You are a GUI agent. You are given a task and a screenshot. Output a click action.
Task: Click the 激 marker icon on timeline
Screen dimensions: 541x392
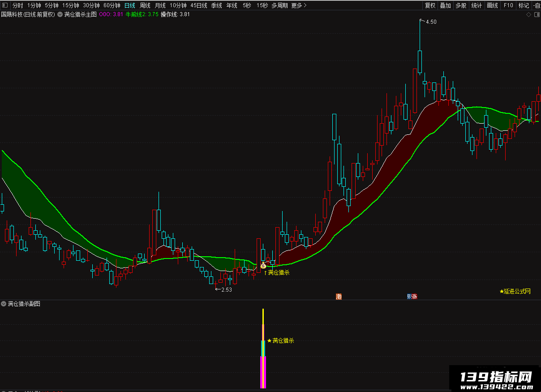click(339, 297)
